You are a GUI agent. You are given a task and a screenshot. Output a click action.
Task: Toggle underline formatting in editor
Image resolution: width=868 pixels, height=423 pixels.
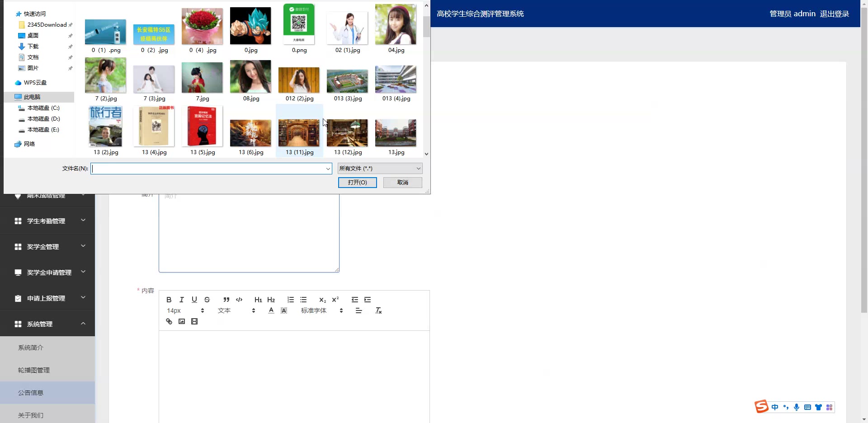pos(194,300)
